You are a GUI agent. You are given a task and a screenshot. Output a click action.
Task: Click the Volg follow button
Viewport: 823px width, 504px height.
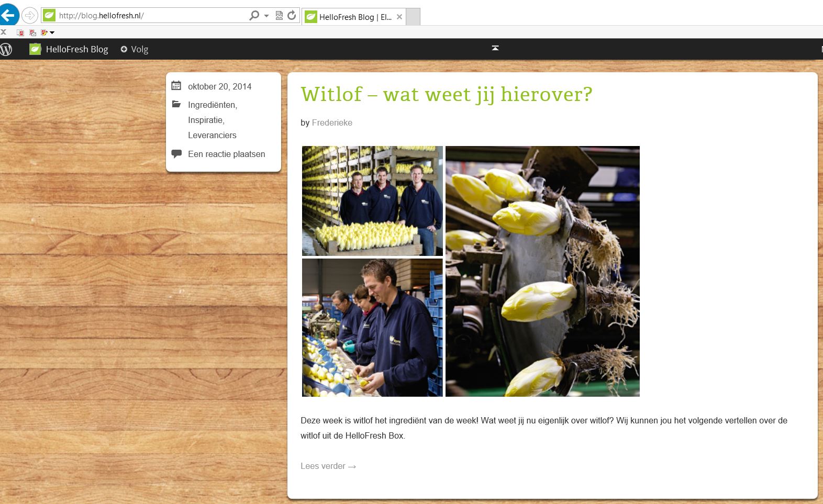(x=135, y=49)
